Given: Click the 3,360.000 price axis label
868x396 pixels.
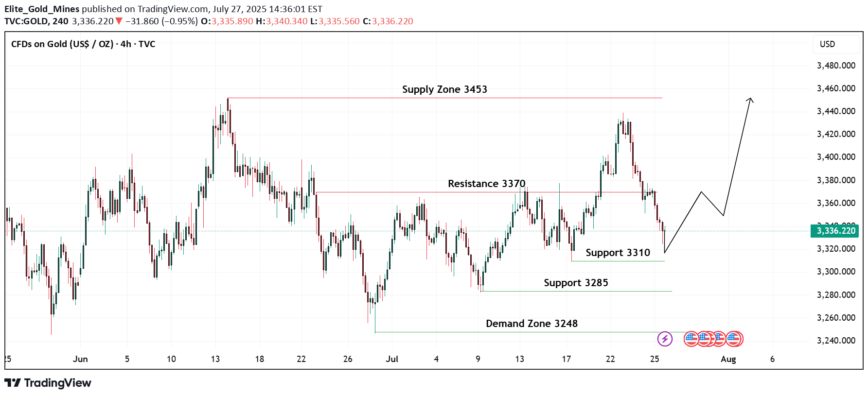Looking at the screenshot, I should click(836, 203).
